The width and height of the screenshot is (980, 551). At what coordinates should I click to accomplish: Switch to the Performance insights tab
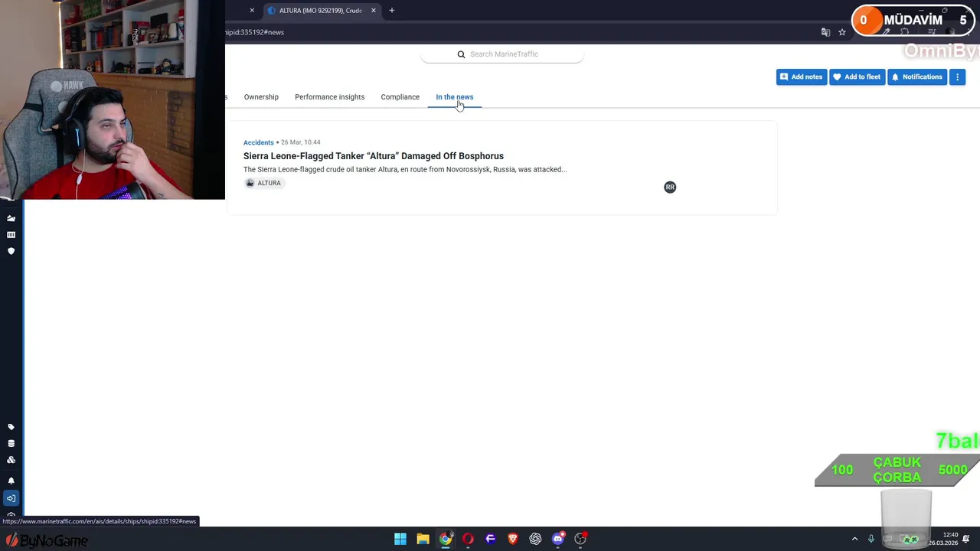point(329,97)
